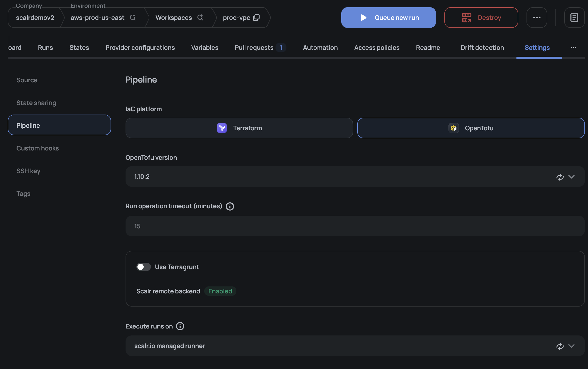Select the Settings tab

coord(537,47)
